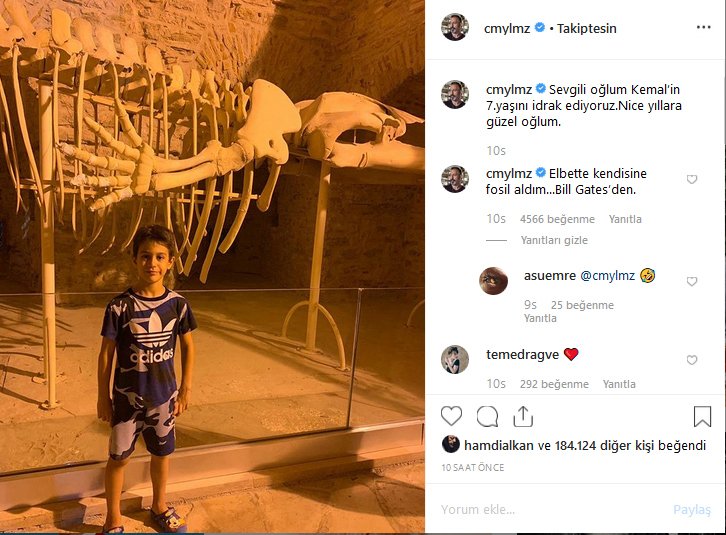Open cmylmz profile picture in the header
The image size is (726, 535).
(455, 27)
